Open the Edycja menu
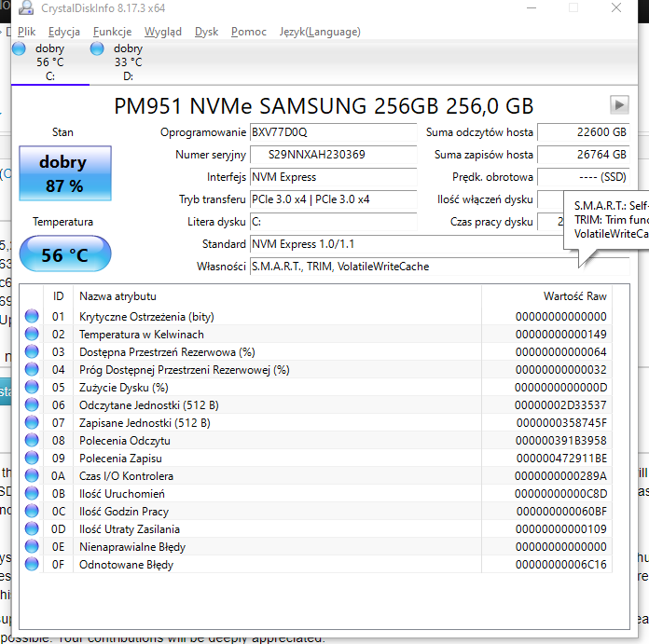Viewport: 649px width, 644px height. tap(63, 32)
